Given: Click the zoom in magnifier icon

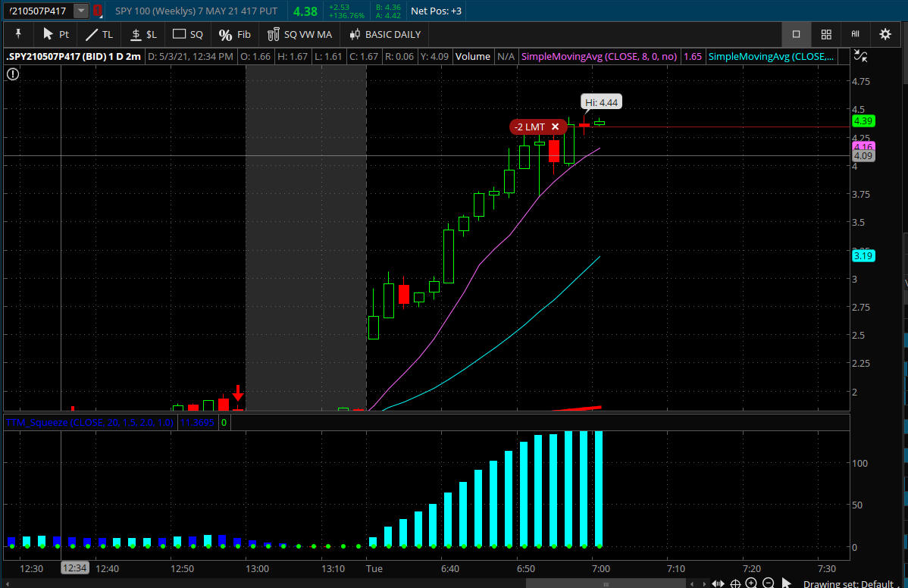Looking at the screenshot, I should (751, 583).
